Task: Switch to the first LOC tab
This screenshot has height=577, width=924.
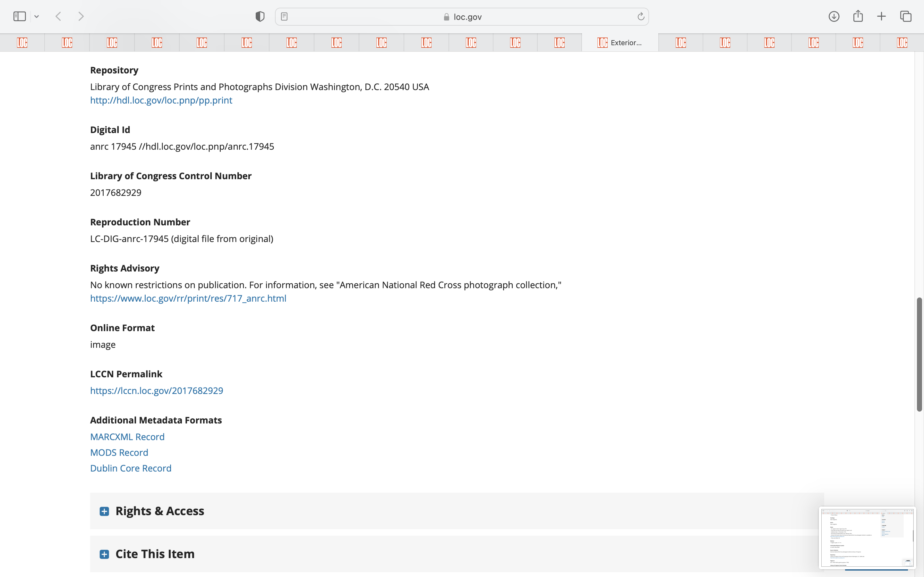Action: pyautogui.click(x=22, y=42)
